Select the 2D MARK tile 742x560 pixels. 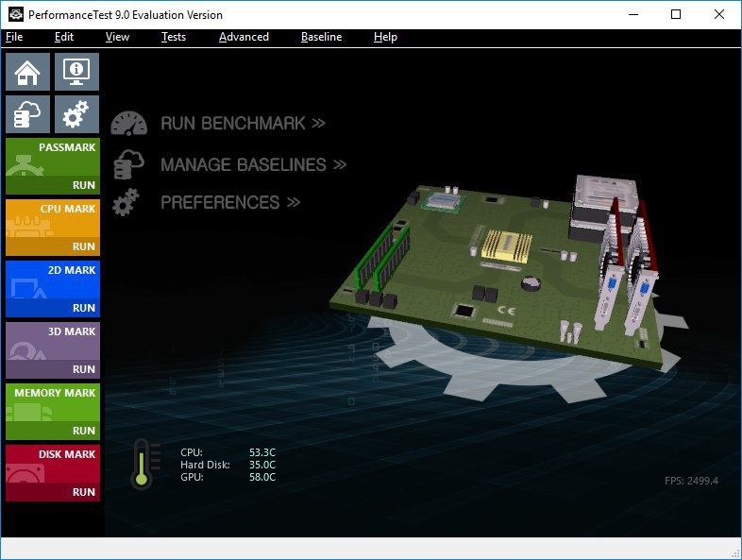coord(53,280)
